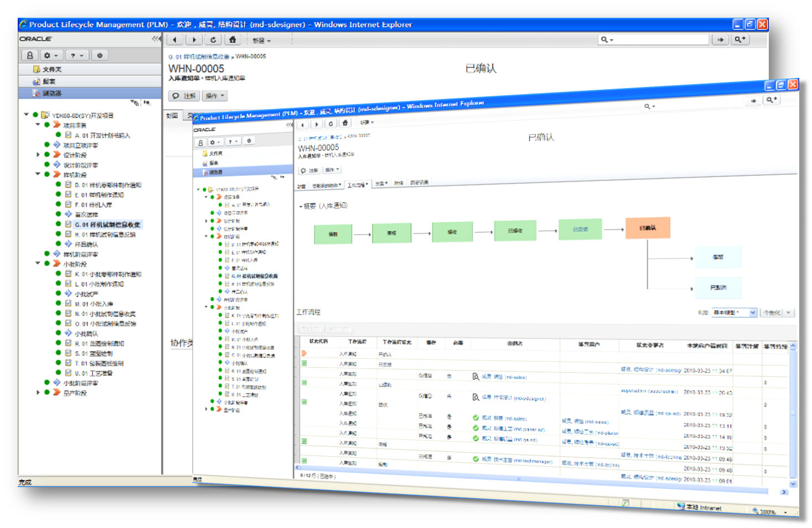Select G. 01 tree item in back window

108,225
